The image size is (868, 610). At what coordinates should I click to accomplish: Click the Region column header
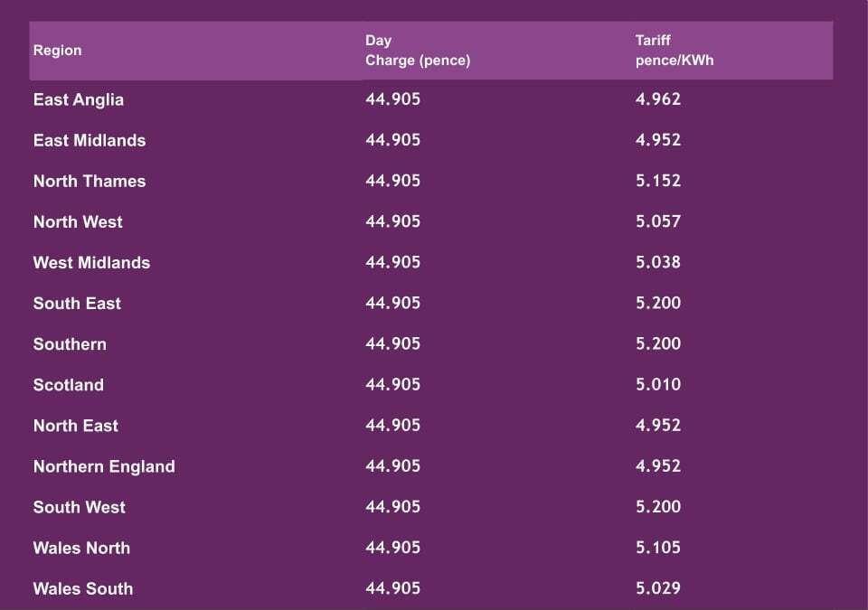(x=57, y=51)
